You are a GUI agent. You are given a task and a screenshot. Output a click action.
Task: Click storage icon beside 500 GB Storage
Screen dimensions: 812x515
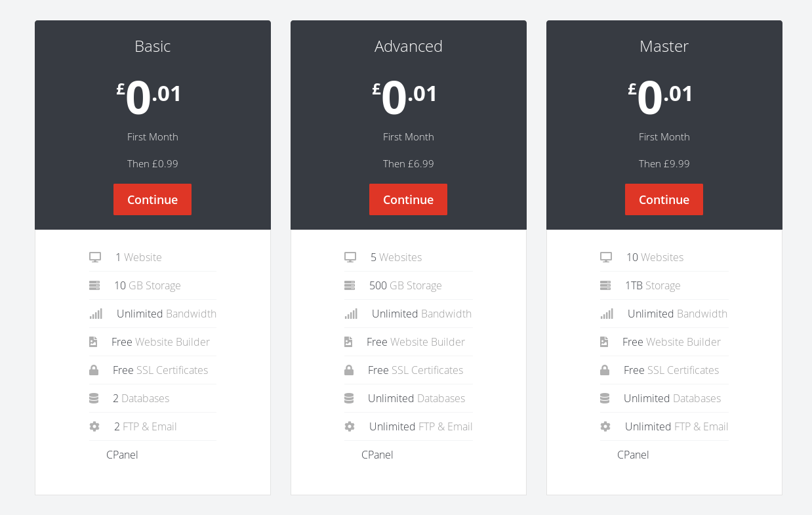(350, 285)
